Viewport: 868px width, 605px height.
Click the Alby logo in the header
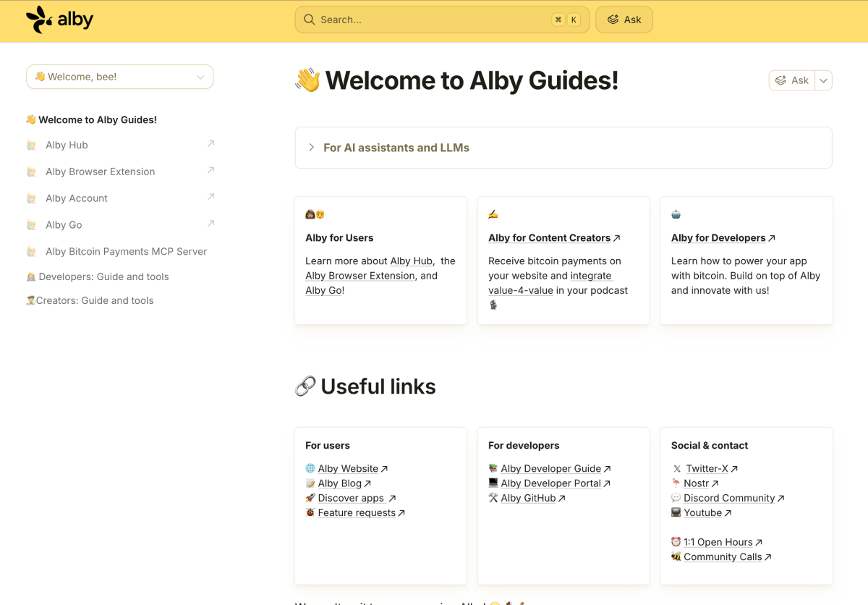[60, 20]
